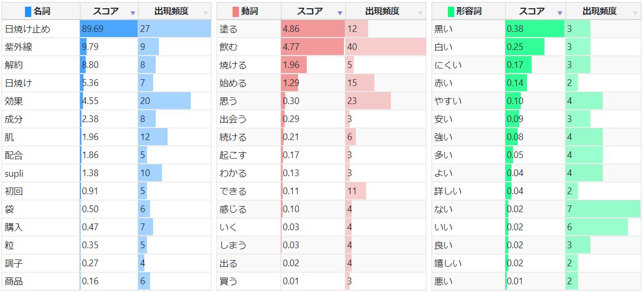Select the adjective ない row
This screenshot has height=292, width=644.
(536, 209)
